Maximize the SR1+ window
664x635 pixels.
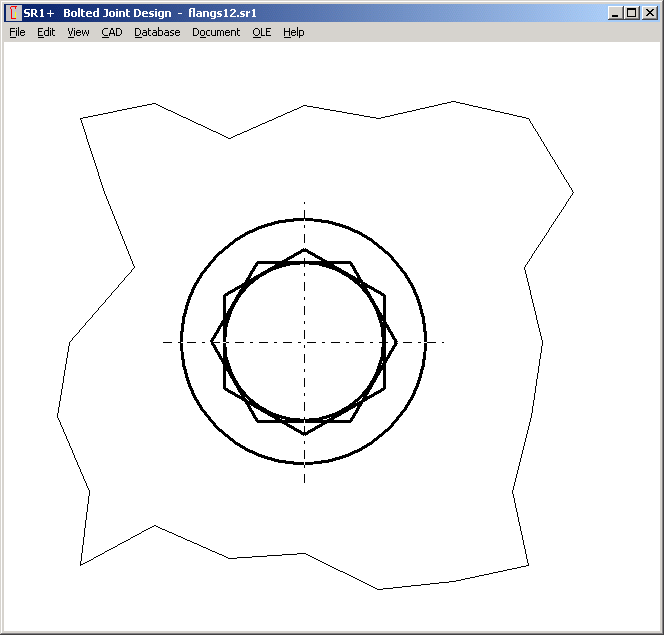click(x=631, y=13)
